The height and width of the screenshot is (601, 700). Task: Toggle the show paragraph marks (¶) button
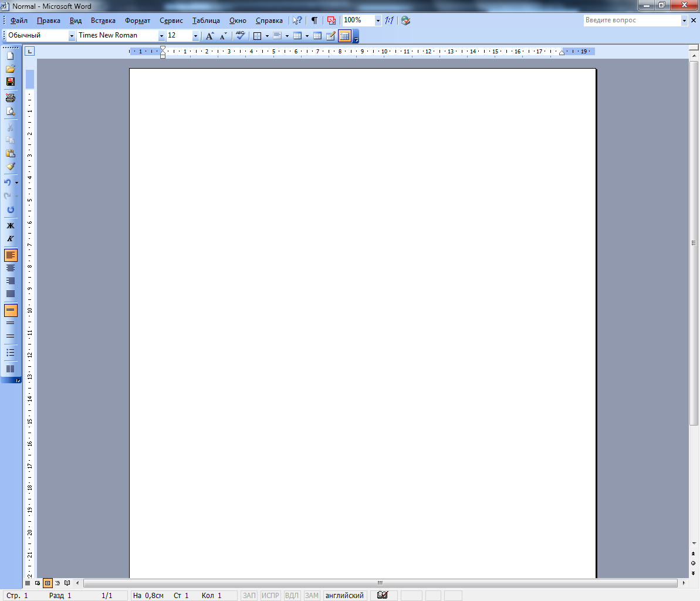315,21
